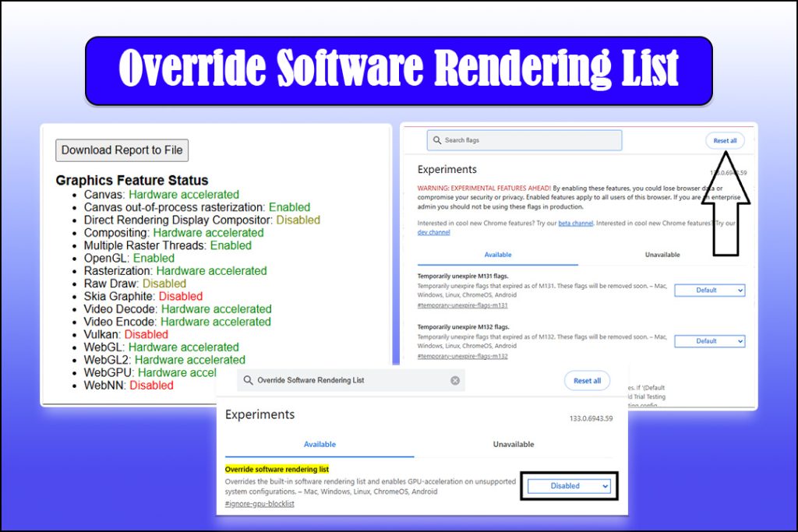
Task: Open the Disabled dropdown for Override software rendering list
Action: 568,485
